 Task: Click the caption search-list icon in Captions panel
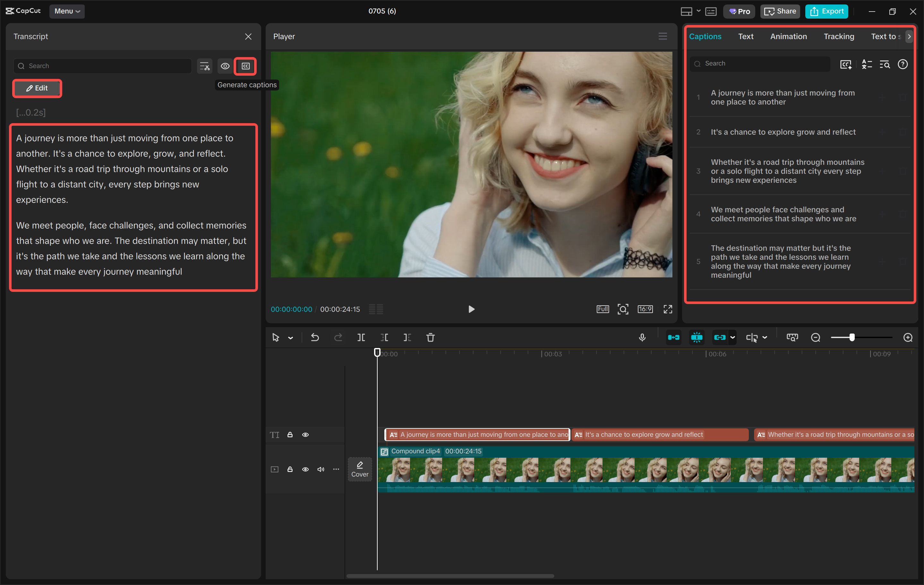tap(885, 64)
